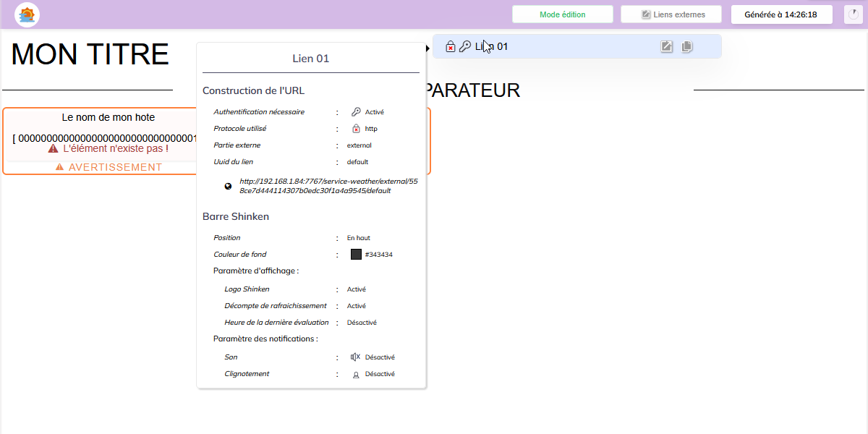The height and width of the screenshot is (434, 868).
Task: Click the muted speaker icon next to Son
Action: click(355, 357)
